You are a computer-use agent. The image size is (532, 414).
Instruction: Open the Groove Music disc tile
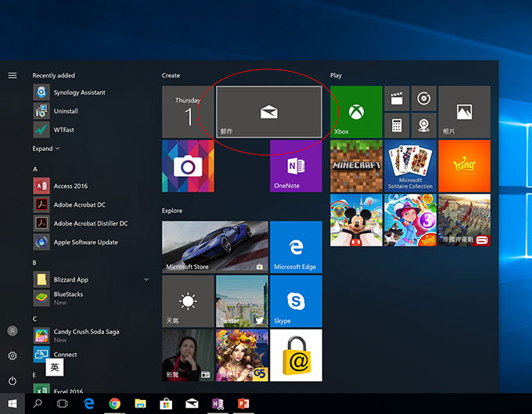424,99
